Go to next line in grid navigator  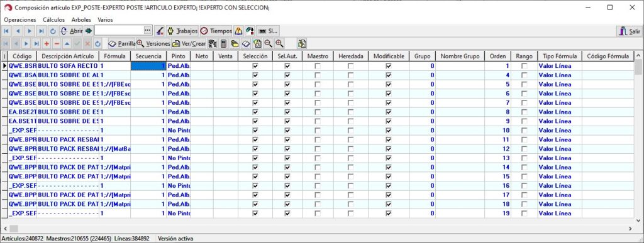click(x=26, y=43)
